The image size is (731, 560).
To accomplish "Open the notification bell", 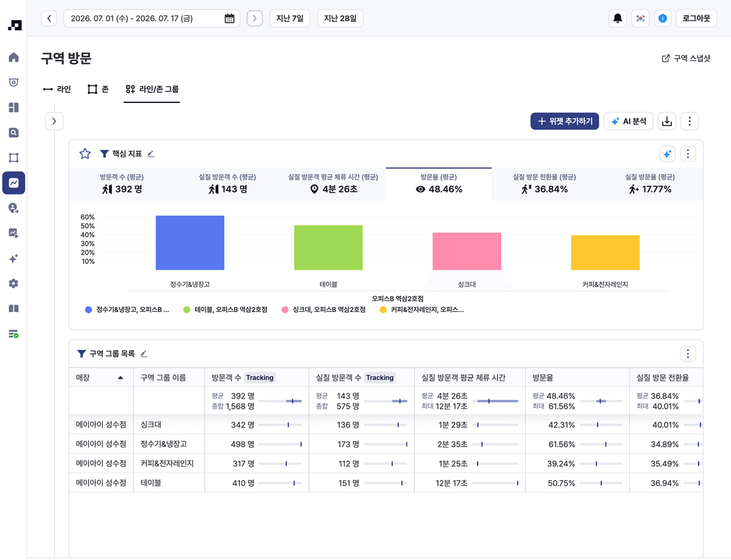I will 618,18.
